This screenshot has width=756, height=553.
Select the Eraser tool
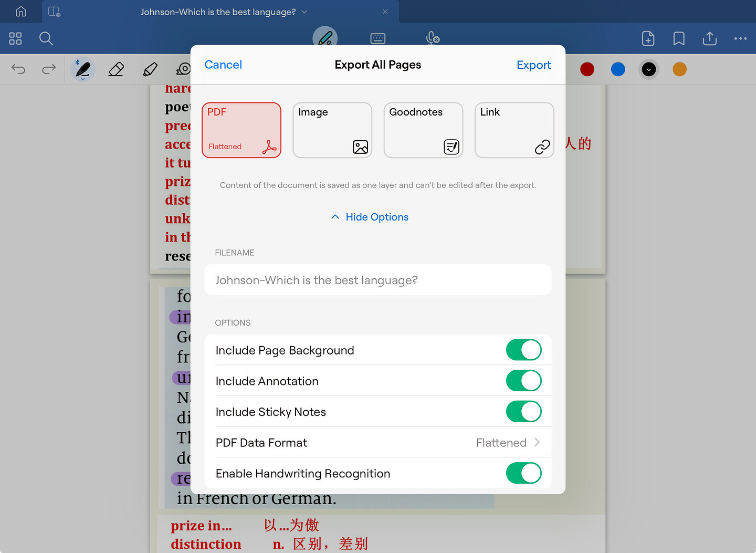tap(116, 69)
